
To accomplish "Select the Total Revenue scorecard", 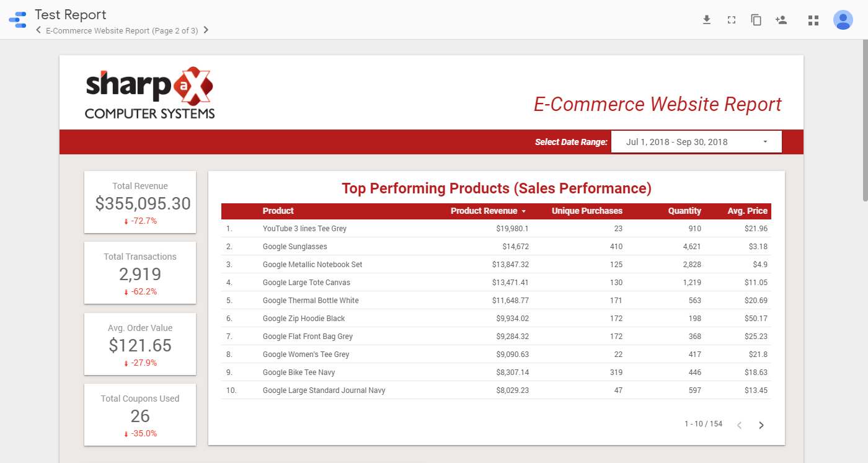I will 140,202.
